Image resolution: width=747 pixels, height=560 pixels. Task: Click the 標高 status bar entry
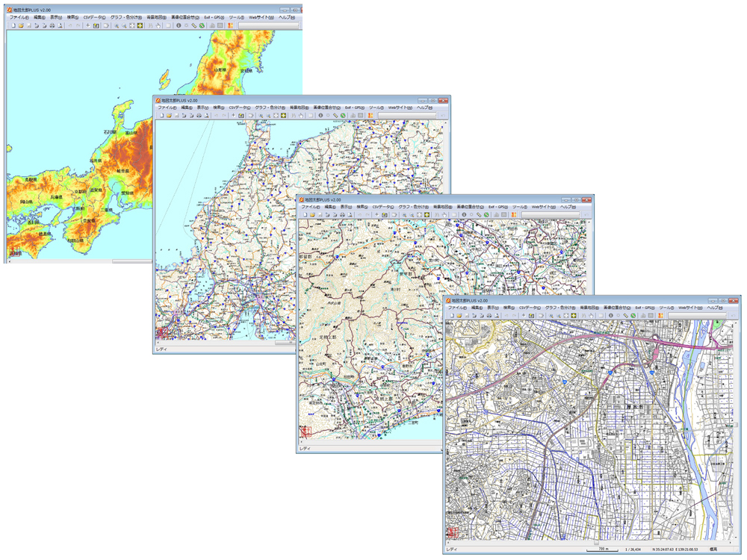(713, 550)
